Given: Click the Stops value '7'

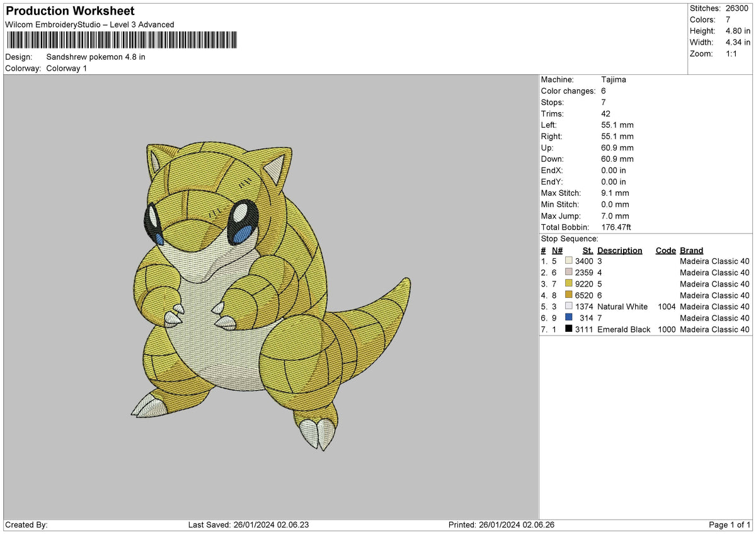Looking at the screenshot, I should click(x=604, y=102).
